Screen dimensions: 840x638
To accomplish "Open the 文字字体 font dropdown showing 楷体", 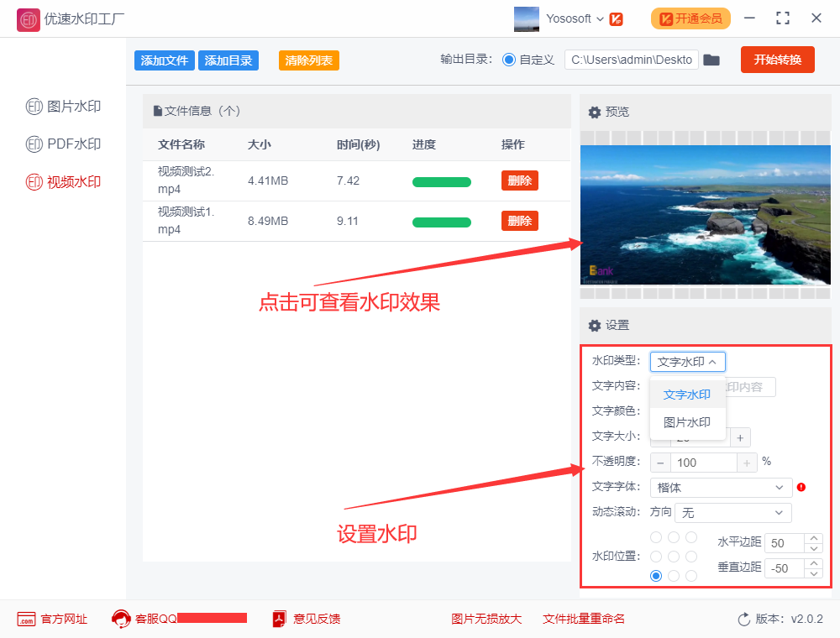I will [x=720, y=487].
